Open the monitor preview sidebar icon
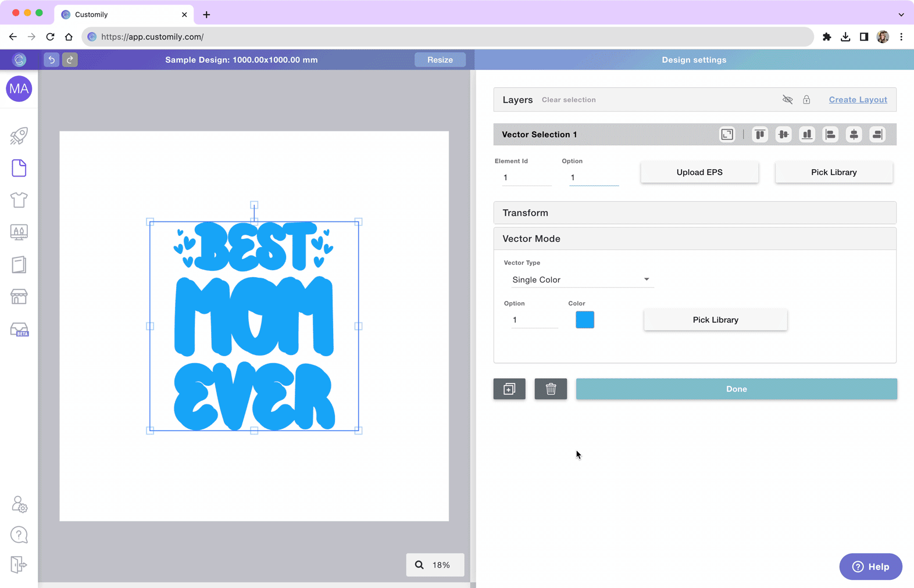The width and height of the screenshot is (914, 588). tap(19, 232)
